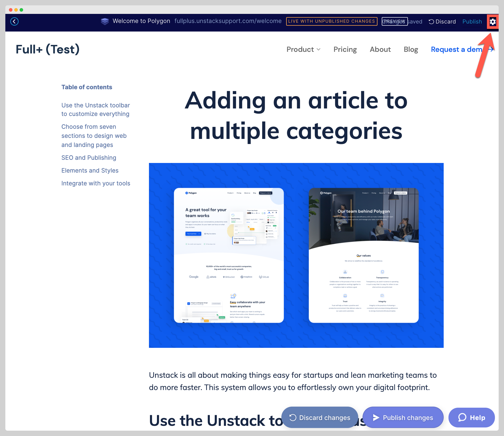Click the LIVE WITH UNPUBLISHED CHANGES badge
Screen dimensions: 504x436
[x=332, y=21]
